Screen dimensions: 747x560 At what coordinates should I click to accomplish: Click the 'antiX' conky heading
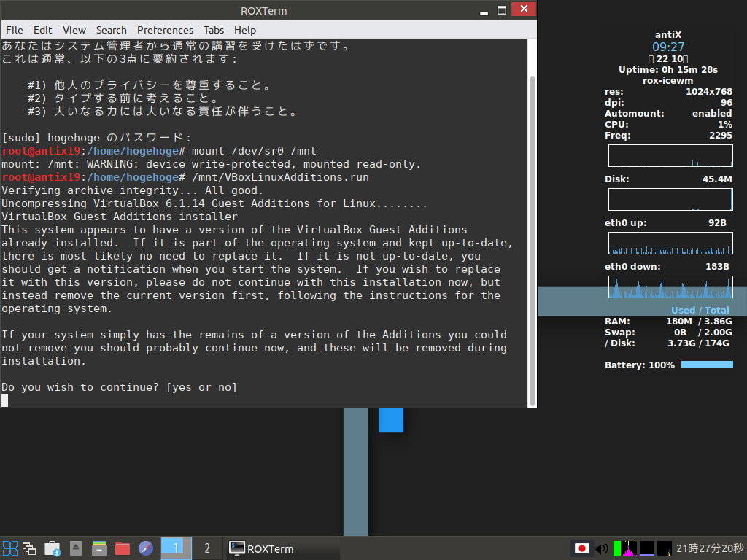[x=668, y=35]
